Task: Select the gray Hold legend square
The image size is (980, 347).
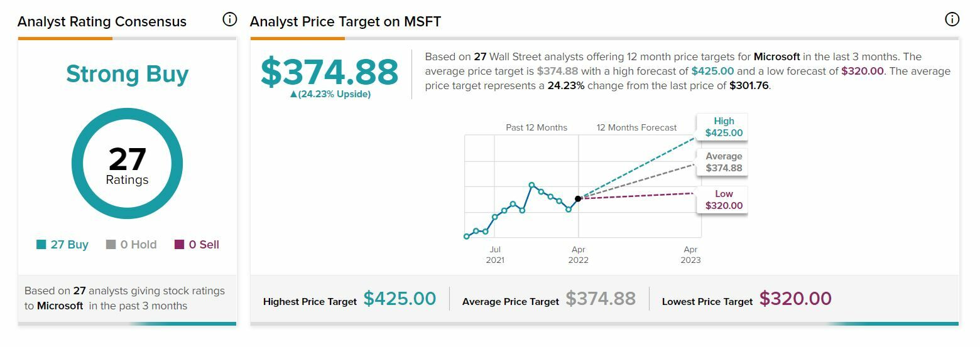Action: pos(111,245)
